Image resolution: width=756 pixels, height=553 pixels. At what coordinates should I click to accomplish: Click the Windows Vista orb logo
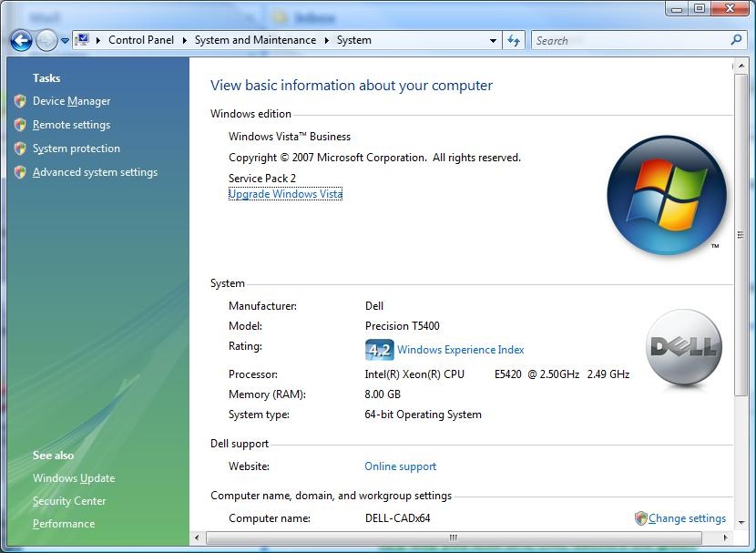667,195
